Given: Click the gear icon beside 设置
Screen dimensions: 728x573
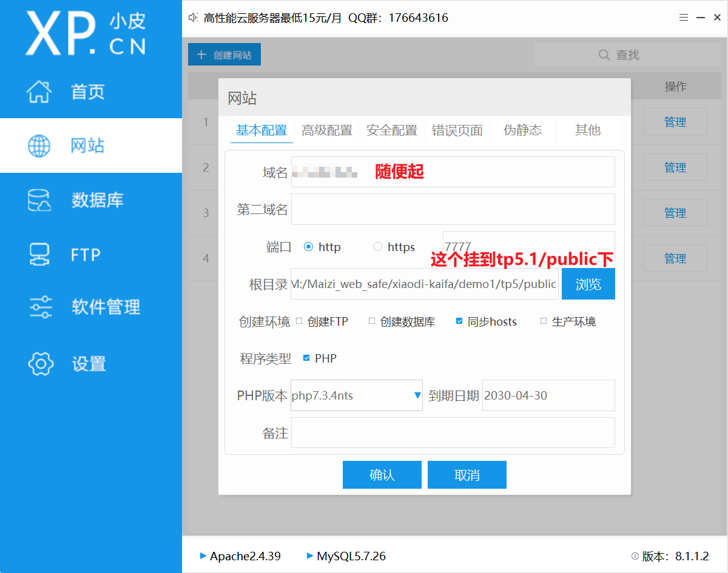Looking at the screenshot, I should (x=41, y=363).
